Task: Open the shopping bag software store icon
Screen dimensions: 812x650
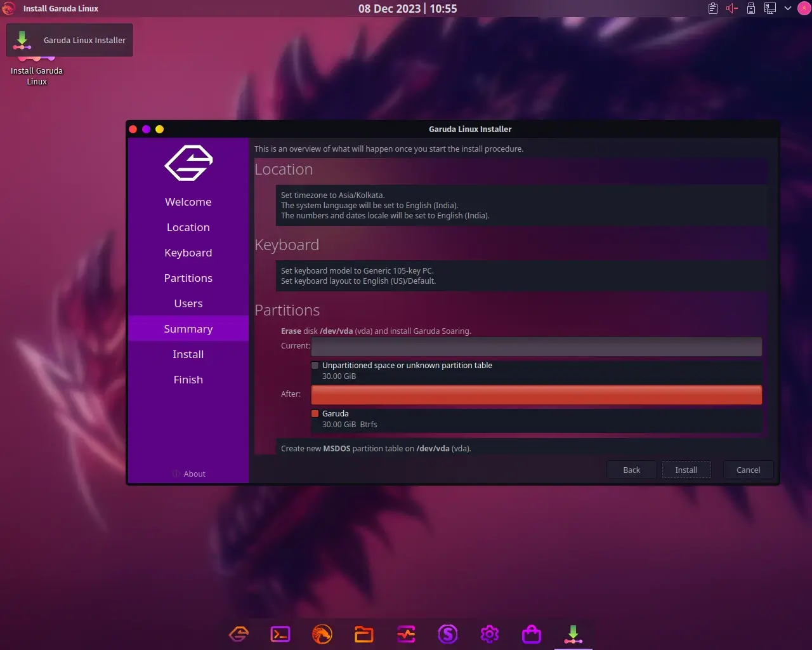Action: (x=532, y=633)
